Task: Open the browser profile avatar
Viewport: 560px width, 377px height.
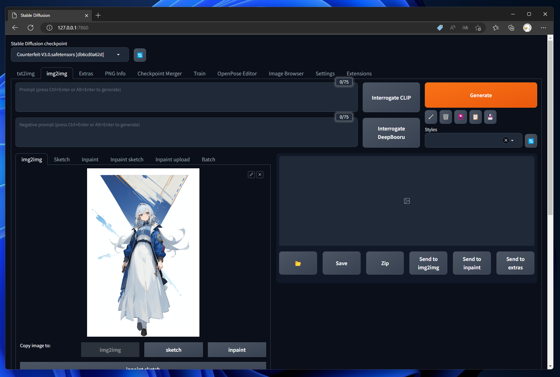Action: [x=527, y=27]
